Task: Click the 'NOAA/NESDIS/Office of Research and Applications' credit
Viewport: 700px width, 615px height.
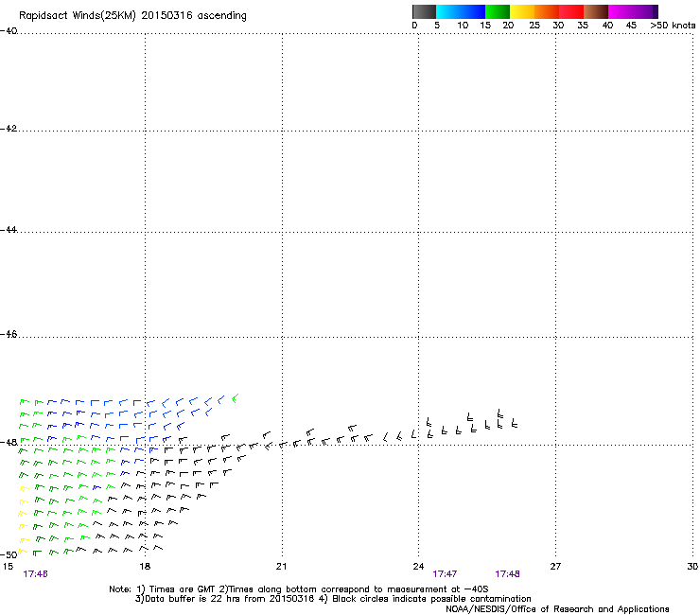Action: coord(557,609)
